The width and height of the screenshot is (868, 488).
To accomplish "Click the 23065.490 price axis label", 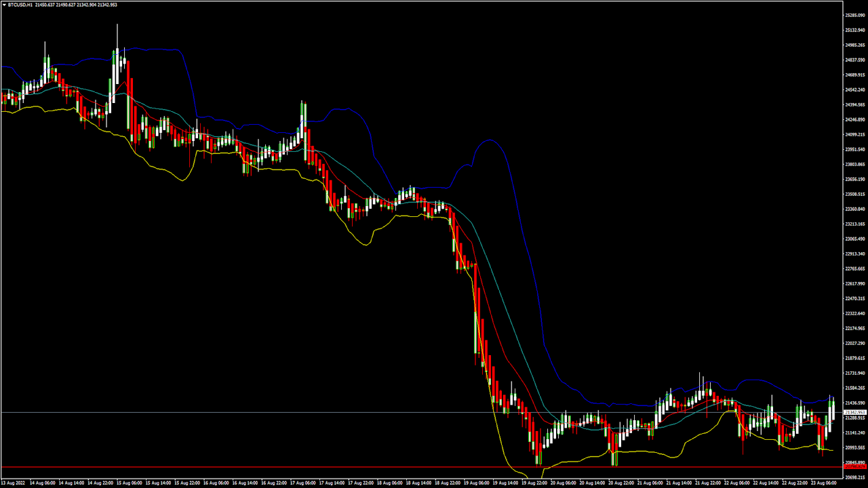I will tap(856, 239).
